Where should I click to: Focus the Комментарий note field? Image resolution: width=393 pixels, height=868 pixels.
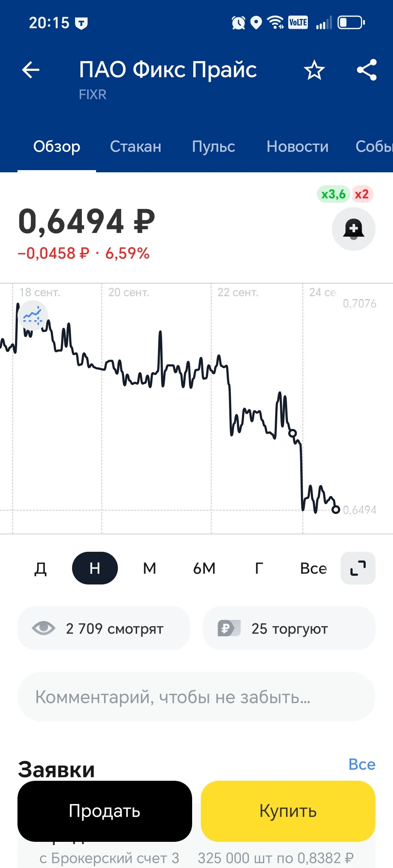coord(196,697)
